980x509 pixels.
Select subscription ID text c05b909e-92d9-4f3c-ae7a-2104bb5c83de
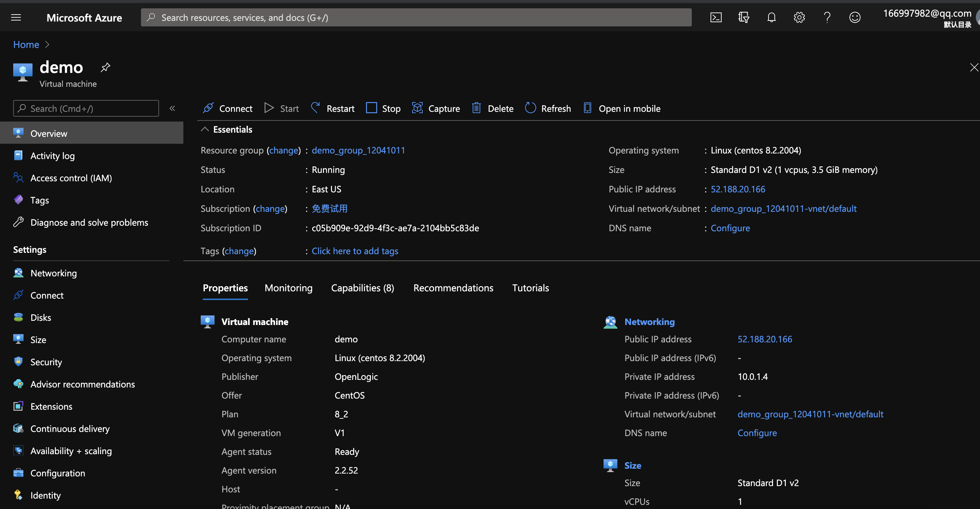pyautogui.click(x=395, y=228)
